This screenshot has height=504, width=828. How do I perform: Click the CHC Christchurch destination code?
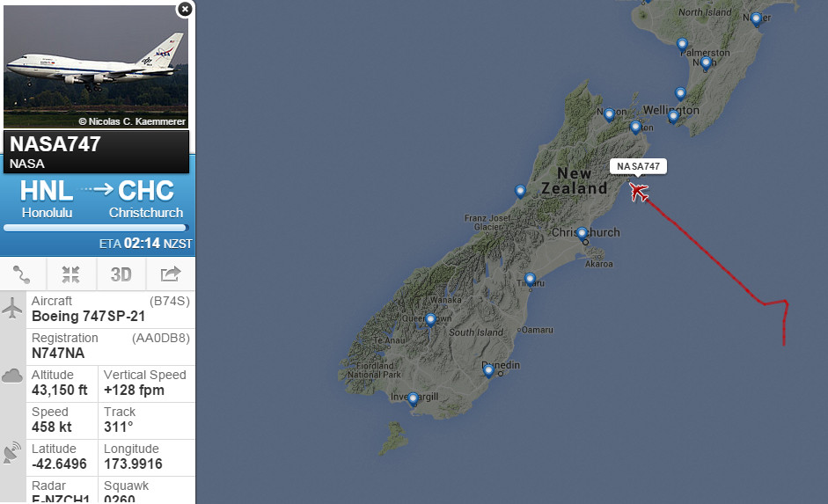point(146,191)
